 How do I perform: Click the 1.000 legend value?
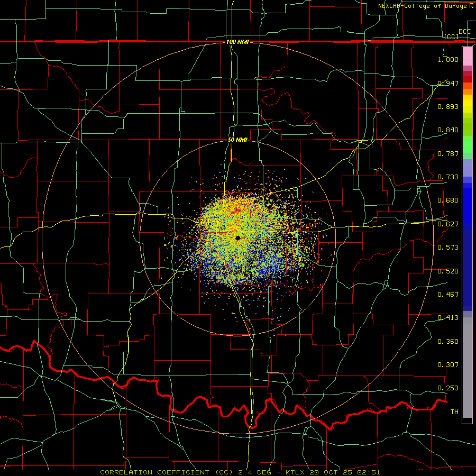[x=448, y=59]
